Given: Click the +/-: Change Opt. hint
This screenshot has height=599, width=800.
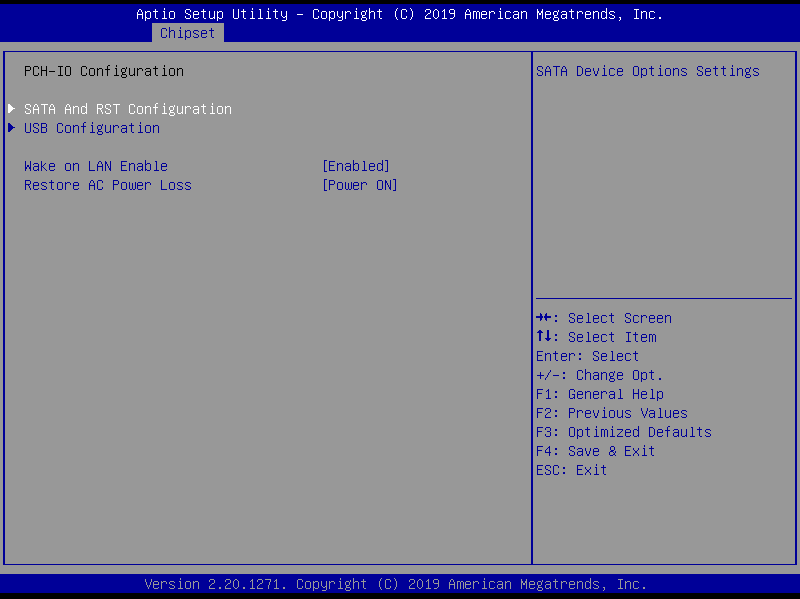Looking at the screenshot, I should pyautogui.click(x=599, y=375).
